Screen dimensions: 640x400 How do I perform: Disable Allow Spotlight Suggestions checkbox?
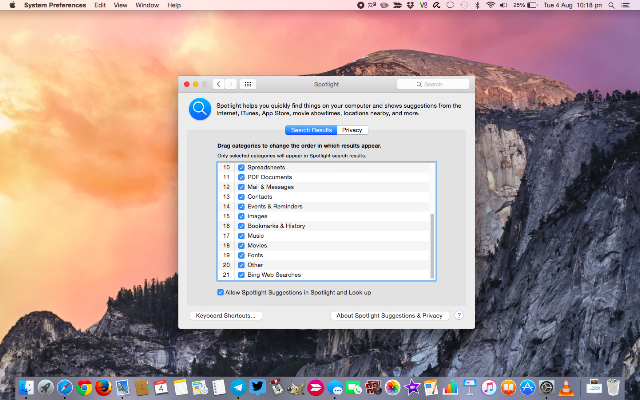coord(220,292)
